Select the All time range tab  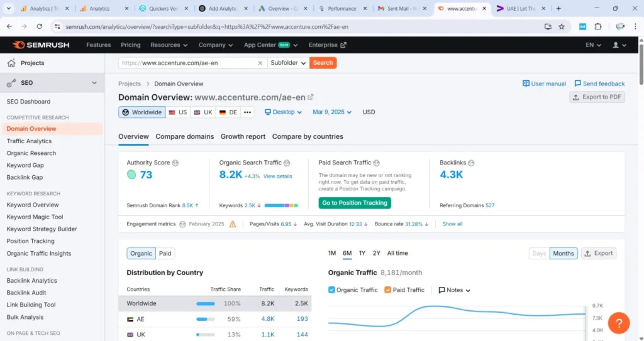coord(397,253)
